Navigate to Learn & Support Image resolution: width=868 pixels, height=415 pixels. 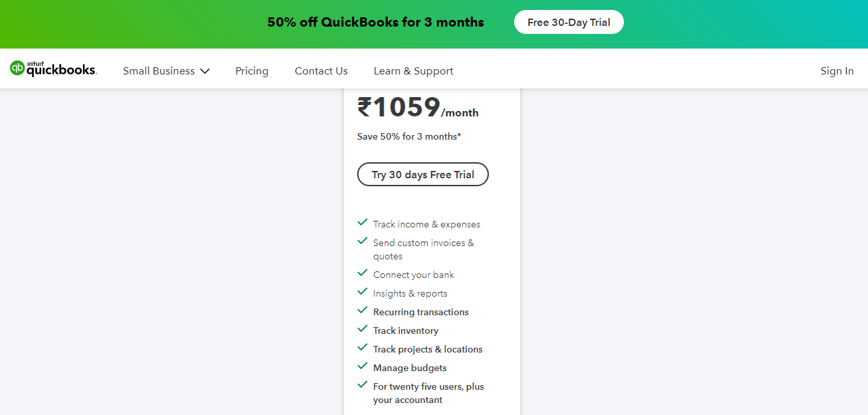point(413,70)
